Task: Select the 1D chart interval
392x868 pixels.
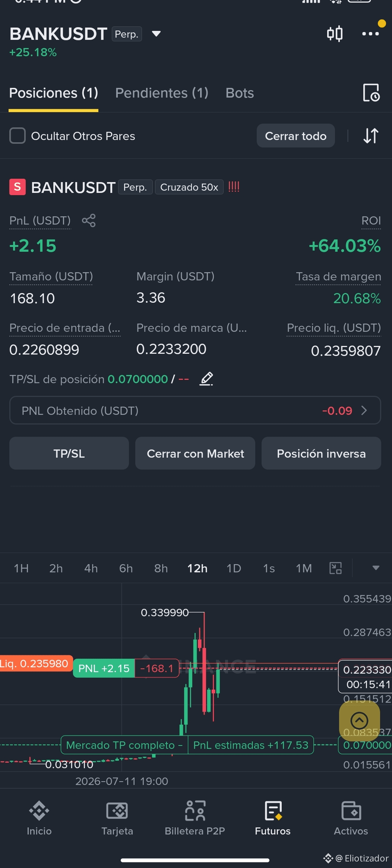Action: (234, 569)
